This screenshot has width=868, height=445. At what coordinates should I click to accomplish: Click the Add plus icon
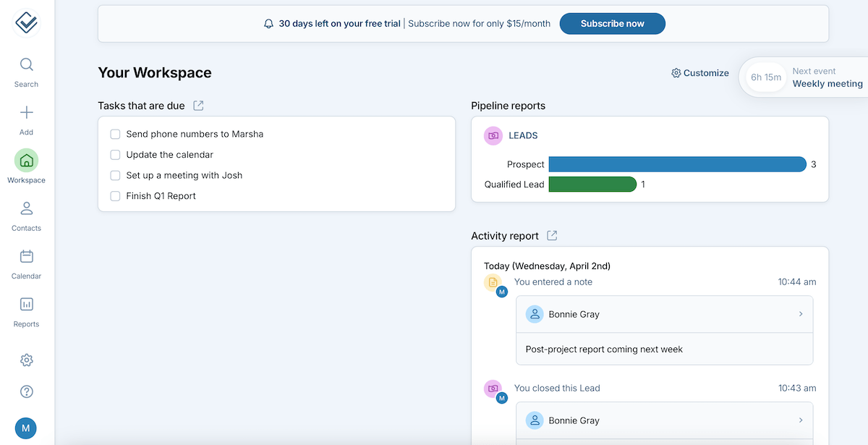click(x=26, y=113)
